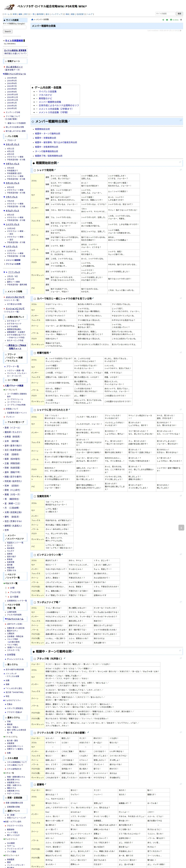The image size is (186, 868).
Task: Open 初心者攻略ガイド sidebar link
Action: point(14,67)
